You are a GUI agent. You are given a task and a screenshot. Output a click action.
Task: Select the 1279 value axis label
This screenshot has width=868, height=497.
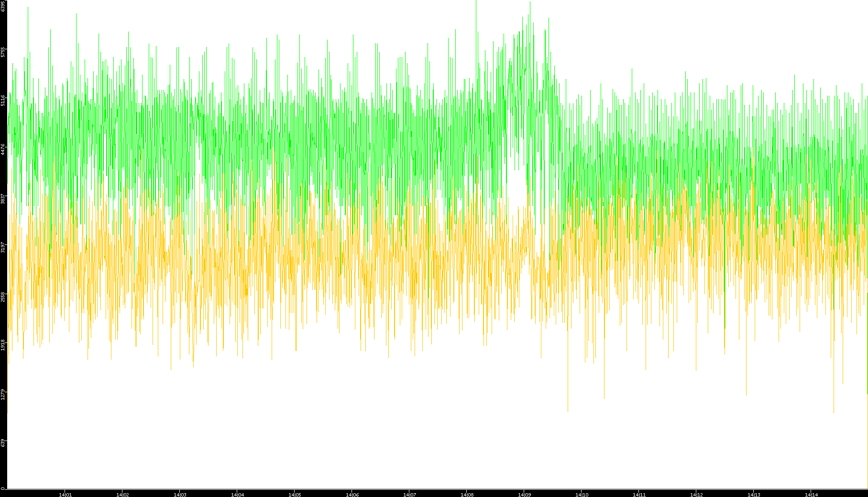point(3,394)
